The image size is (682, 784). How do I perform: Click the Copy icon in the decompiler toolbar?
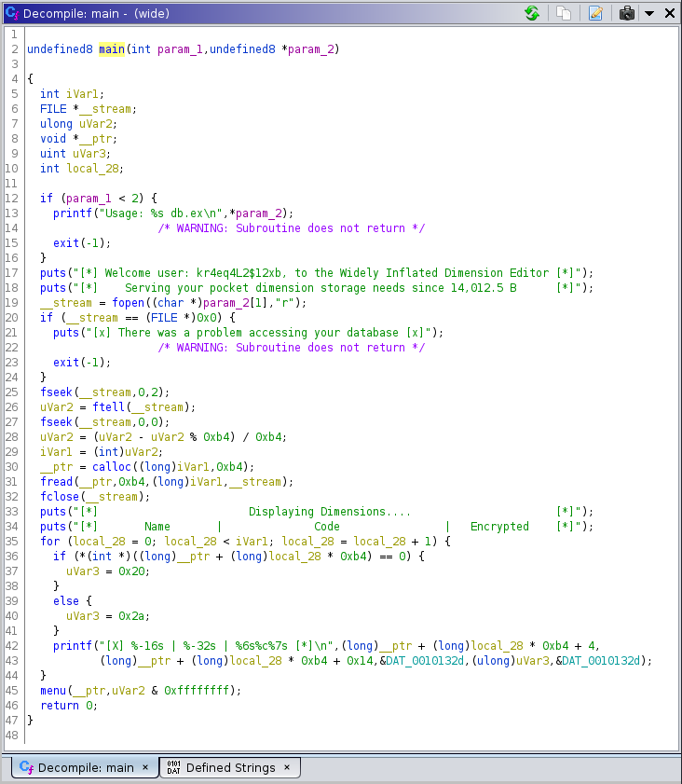pyautogui.click(x=564, y=13)
